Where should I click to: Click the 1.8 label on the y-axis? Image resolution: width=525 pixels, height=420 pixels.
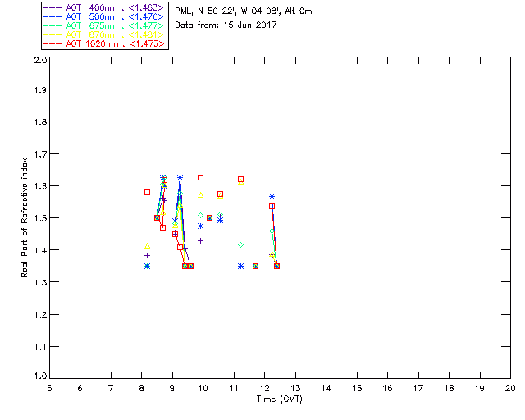[40, 122]
